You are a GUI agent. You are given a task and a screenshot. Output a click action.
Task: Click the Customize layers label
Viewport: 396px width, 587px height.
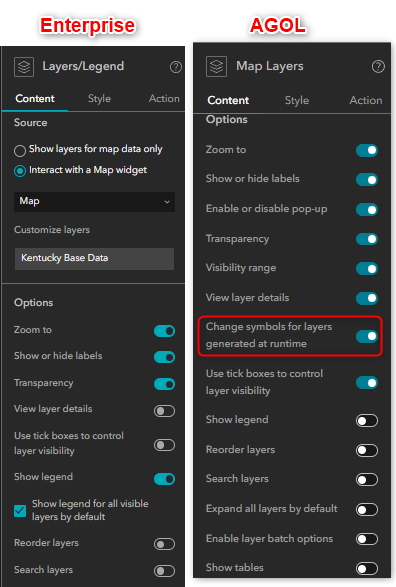coord(52,229)
